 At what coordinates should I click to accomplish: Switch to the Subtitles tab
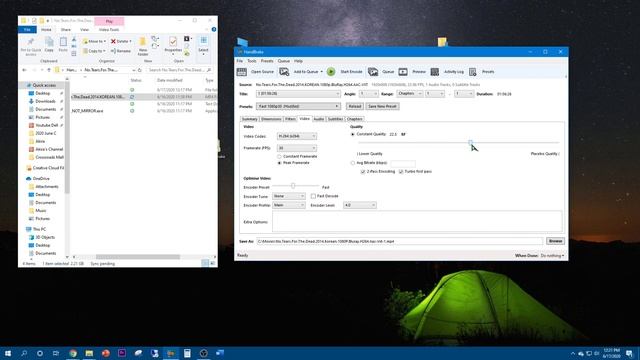335,119
